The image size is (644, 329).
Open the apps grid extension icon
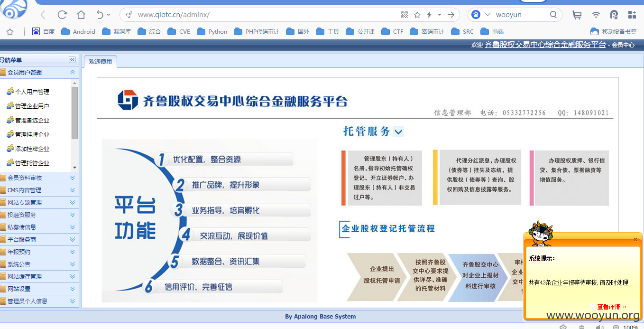tap(632, 15)
